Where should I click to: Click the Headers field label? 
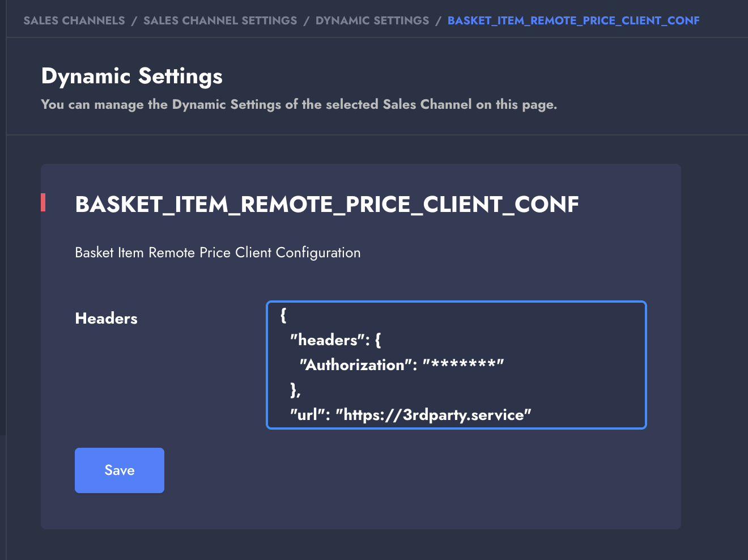pyautogui.click(x=106, y=319)
